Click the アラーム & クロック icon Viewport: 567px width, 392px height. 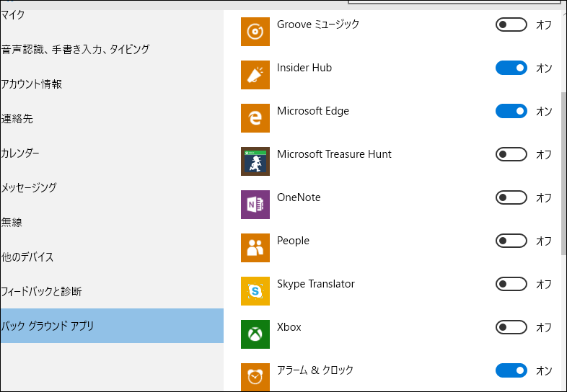click(255, 377)
